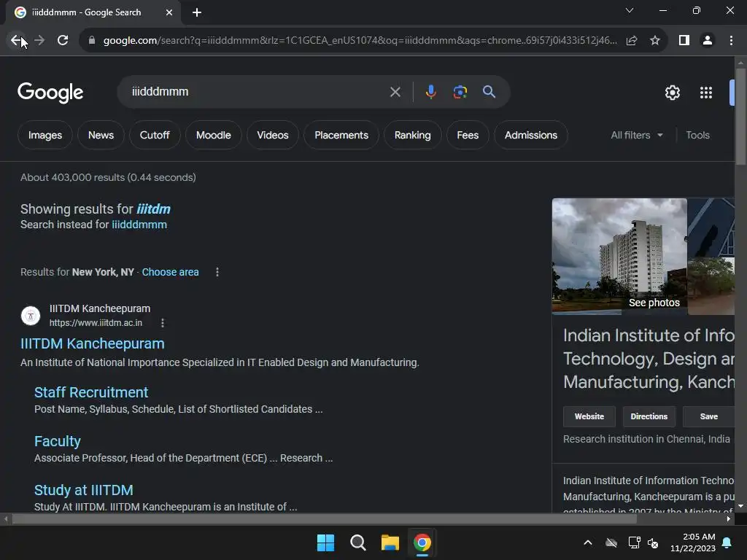Submit search with magnifier icon

[x=489, y=92]
